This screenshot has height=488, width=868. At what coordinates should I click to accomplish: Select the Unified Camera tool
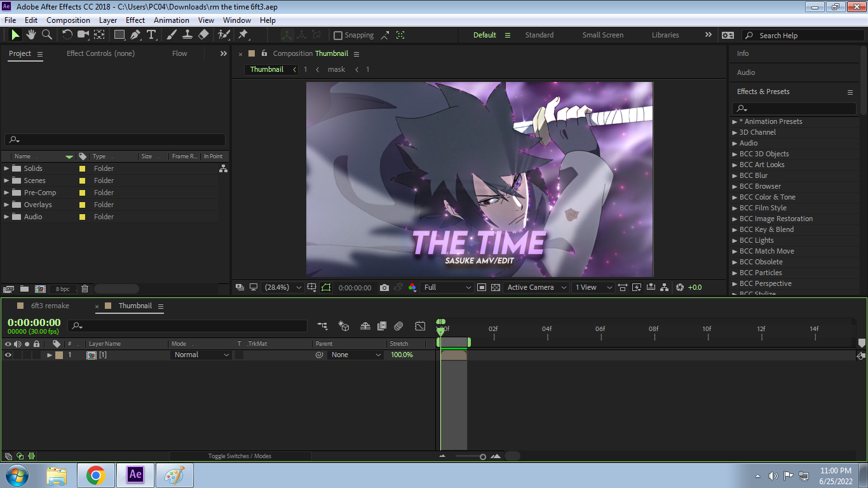[83, 35]
